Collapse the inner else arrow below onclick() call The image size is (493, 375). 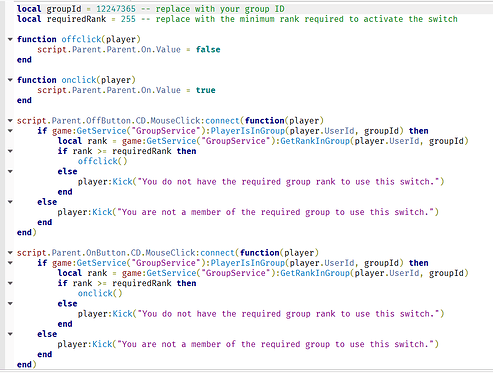(x=10, y=303)
